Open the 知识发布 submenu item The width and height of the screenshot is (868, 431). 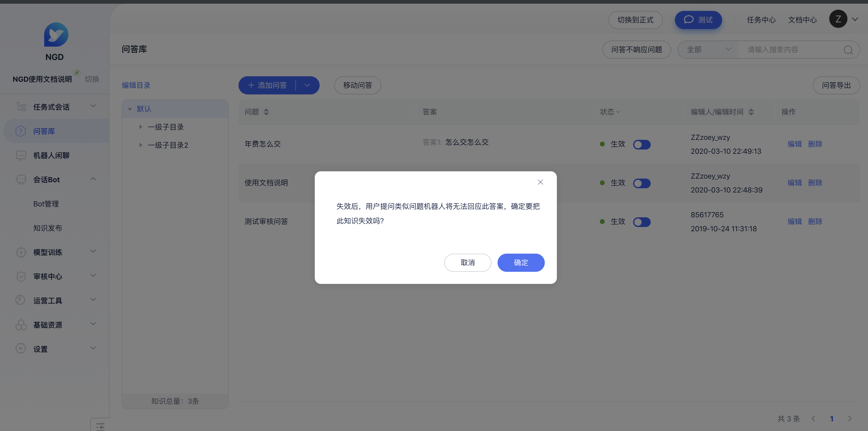48,228
